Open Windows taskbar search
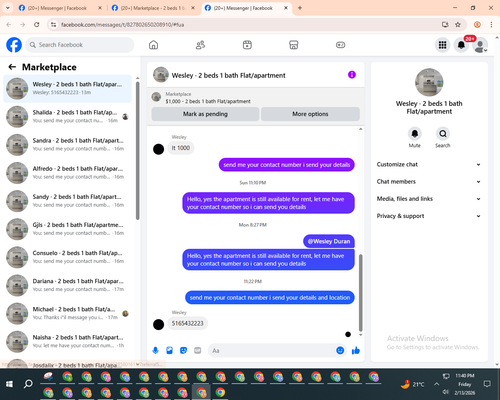The image size is (500, 400). tap(28, 384)
